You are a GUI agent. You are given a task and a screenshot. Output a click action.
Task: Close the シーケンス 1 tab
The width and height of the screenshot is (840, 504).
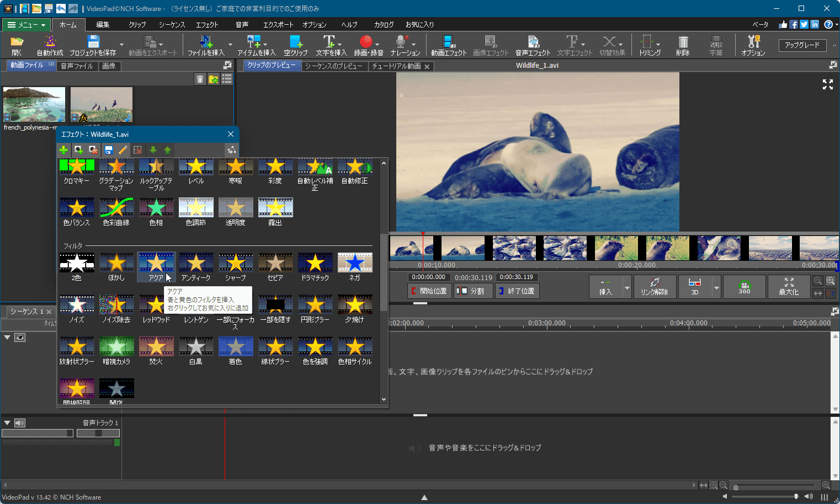tap(49, 312)
